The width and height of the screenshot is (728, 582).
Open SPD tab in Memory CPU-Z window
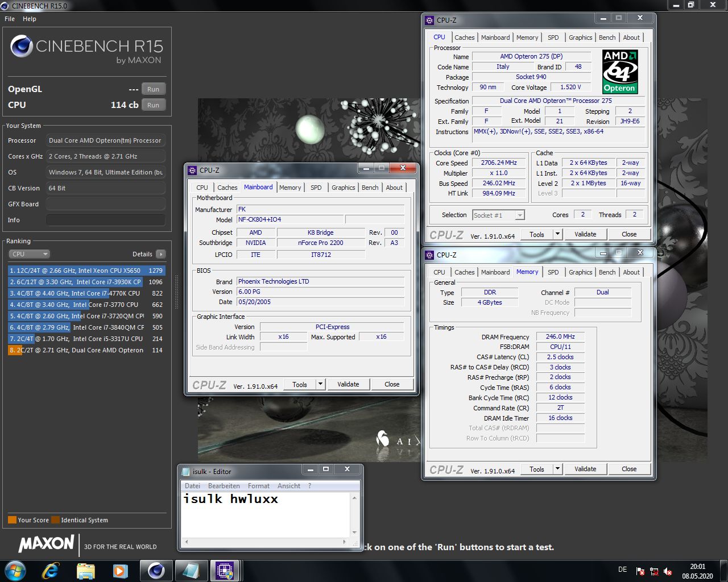pos(553,272)
